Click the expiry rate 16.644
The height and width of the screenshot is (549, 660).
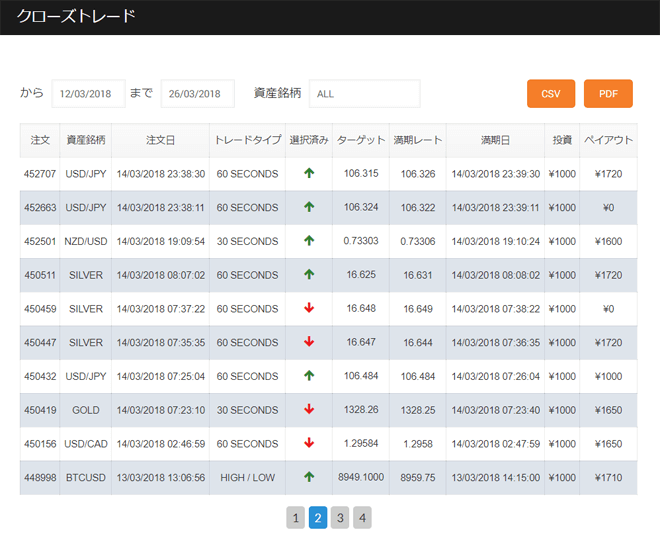[x=418, y=342]
